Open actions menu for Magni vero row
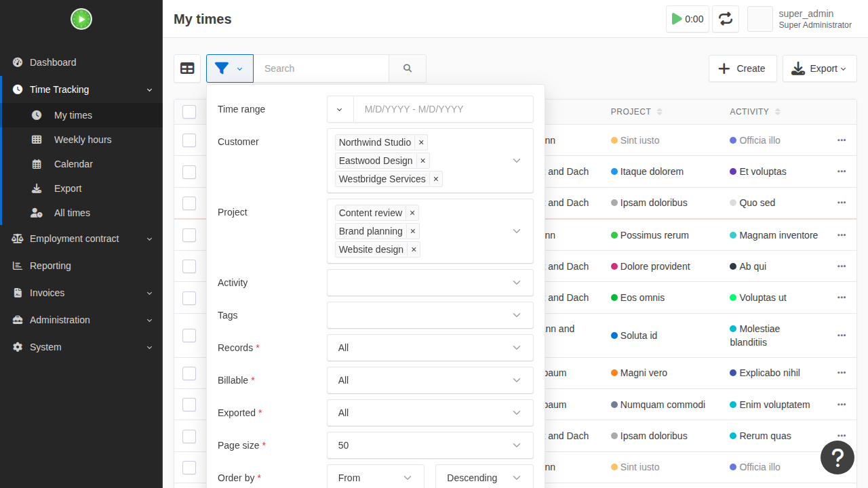Viewport: 868px width, 488px height. (x=842, y=373)
